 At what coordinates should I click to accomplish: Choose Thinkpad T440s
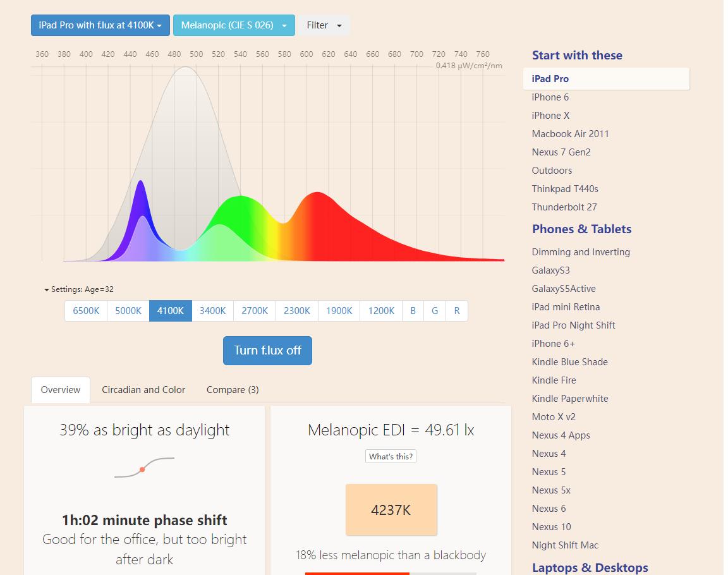(x=565, y=189)
